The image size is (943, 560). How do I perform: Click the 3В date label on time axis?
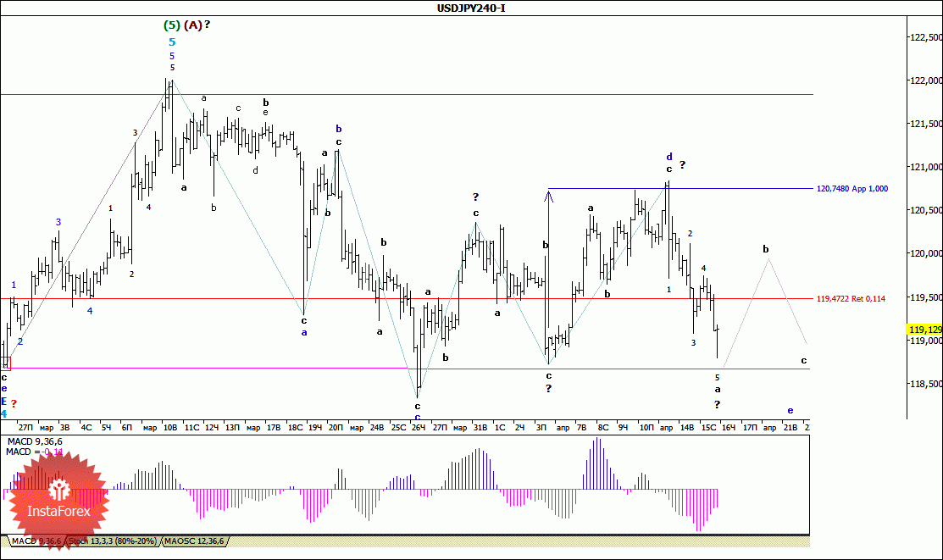65,428
